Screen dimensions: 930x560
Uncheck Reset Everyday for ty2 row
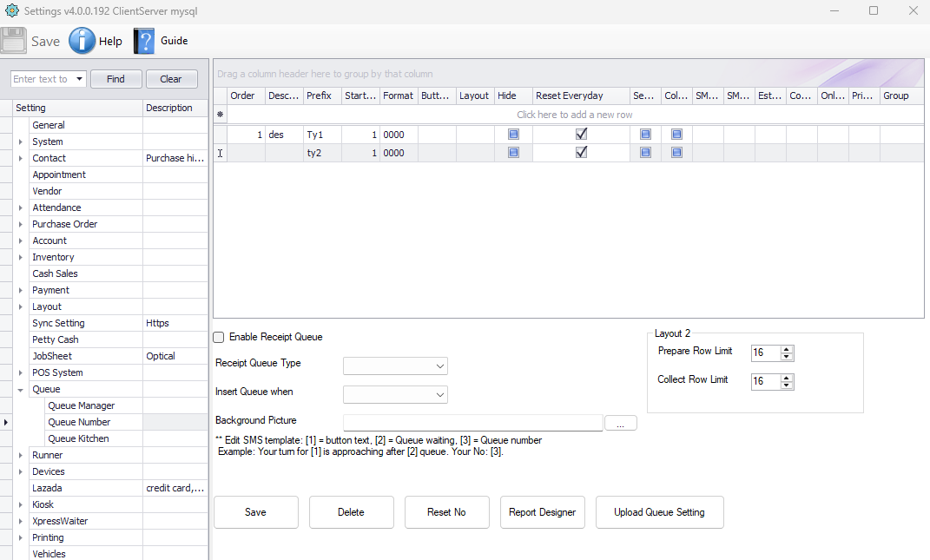(x=581, y=153)
